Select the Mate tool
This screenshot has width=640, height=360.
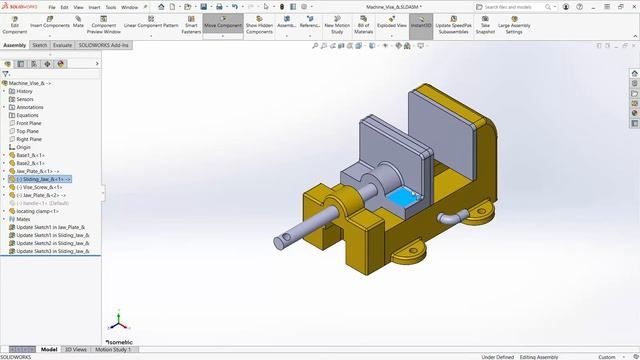click(78, 22)
